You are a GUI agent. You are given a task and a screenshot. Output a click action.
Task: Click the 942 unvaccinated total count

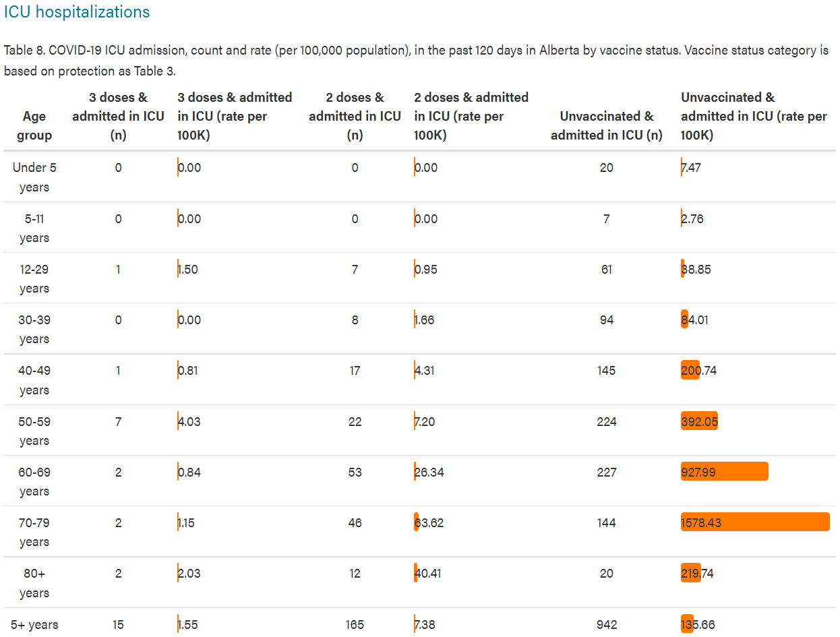point(607,625)
